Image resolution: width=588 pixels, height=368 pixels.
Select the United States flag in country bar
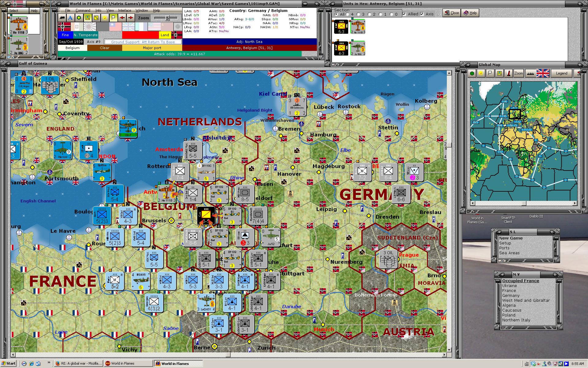click(154, 27)
